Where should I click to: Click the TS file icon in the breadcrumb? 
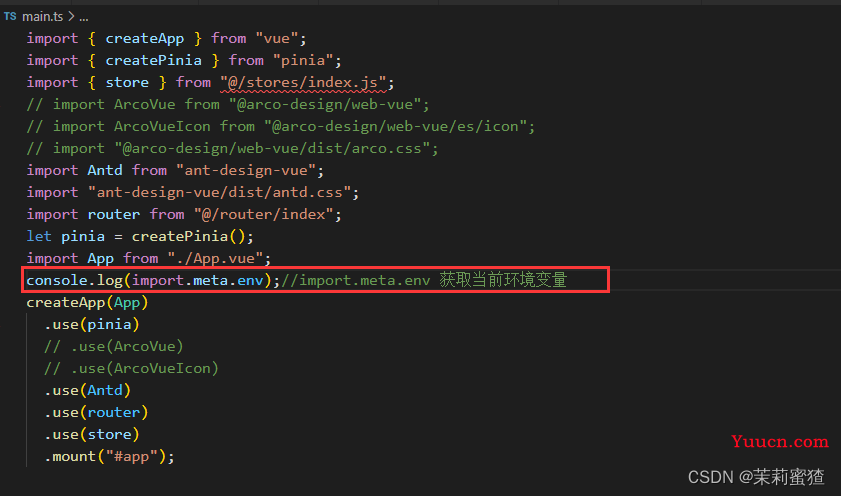point(10,17)
